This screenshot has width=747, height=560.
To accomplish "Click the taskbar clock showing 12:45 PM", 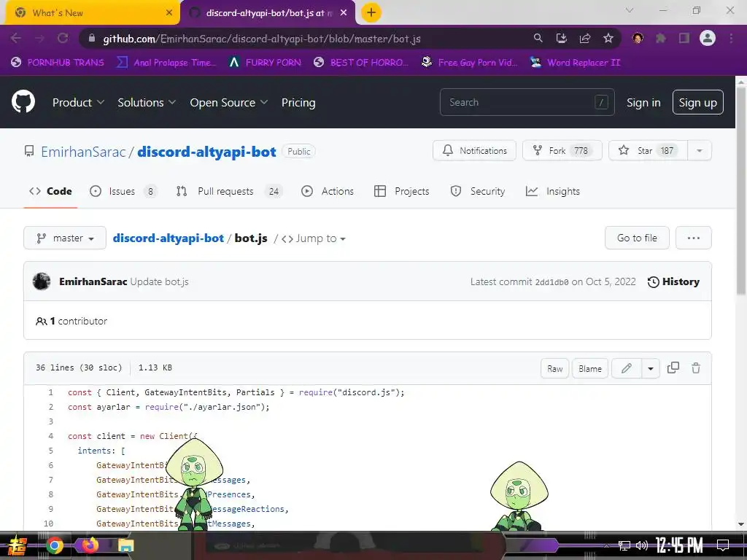I will tap(679, 545).
